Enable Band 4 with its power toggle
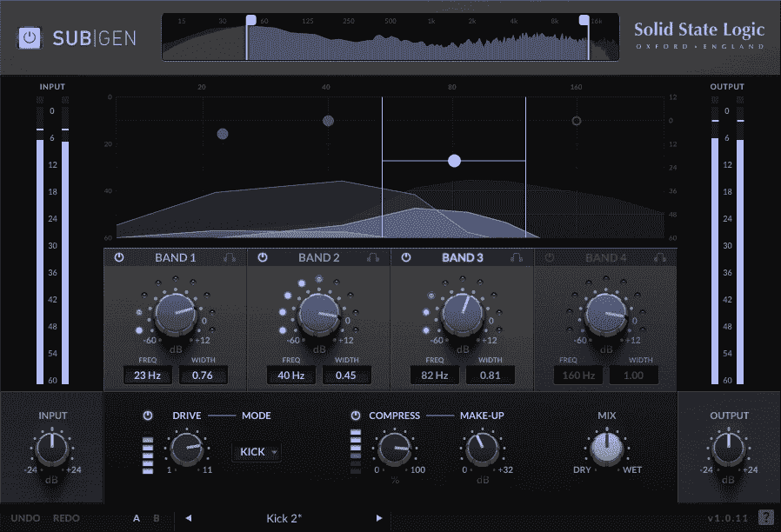This screenshot has height=532, width=781. coord(549,257)
